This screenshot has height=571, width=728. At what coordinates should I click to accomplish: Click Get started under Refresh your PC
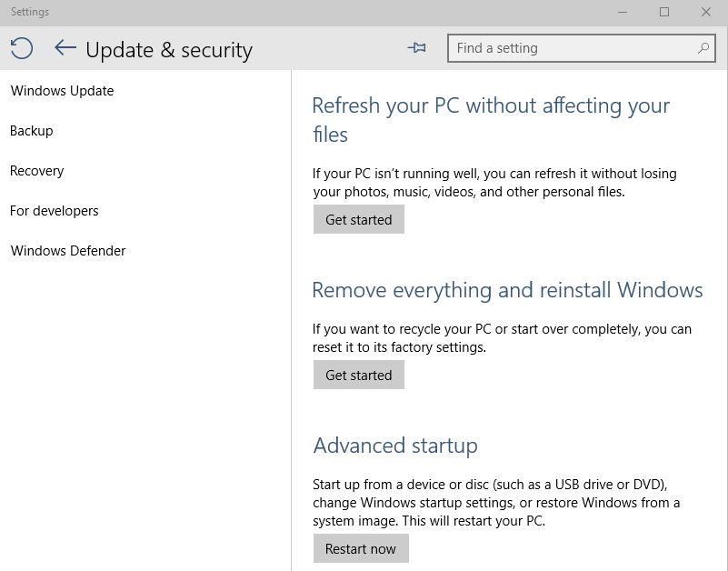(x=359, y=219)
